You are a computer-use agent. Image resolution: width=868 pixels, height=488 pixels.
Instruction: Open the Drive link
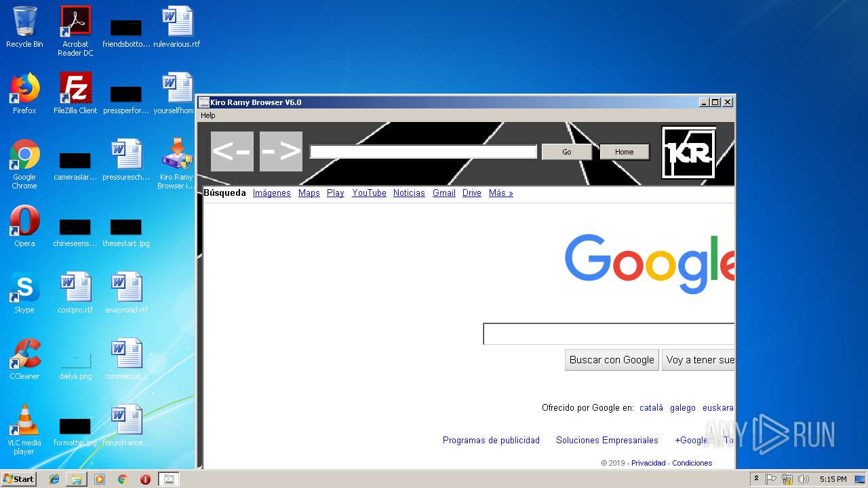coord(471,193)
